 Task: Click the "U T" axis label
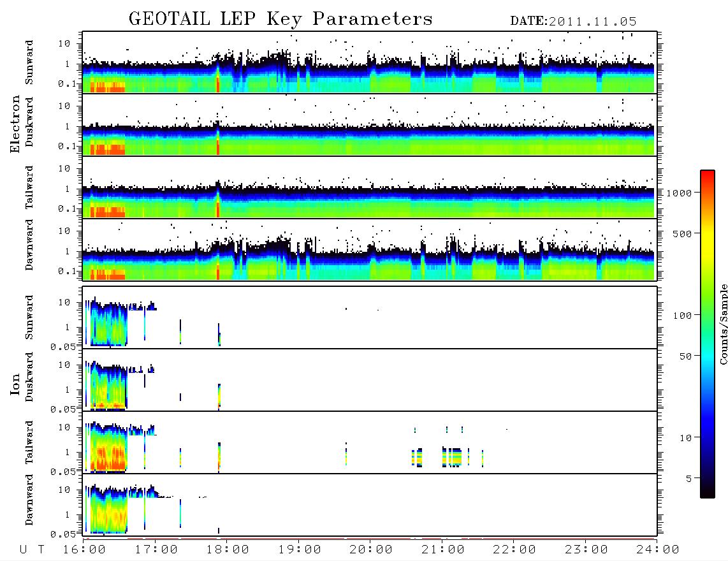click(32, 550)
